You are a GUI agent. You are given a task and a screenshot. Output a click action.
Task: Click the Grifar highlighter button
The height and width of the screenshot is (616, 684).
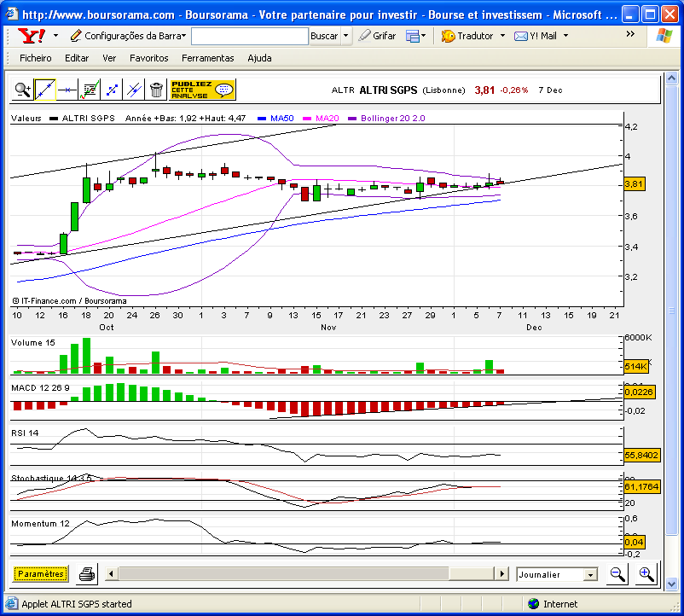click(377, 36)
